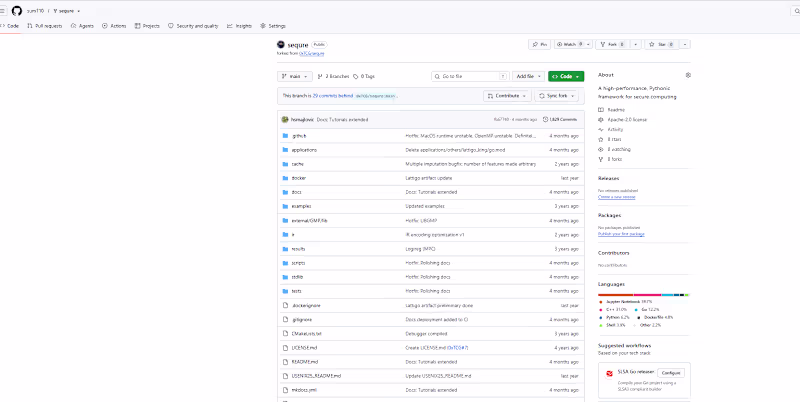This screenshot has height=402, width=800.
Task: Open the hamburger navigation menu icon
Action: coord(2,11)
